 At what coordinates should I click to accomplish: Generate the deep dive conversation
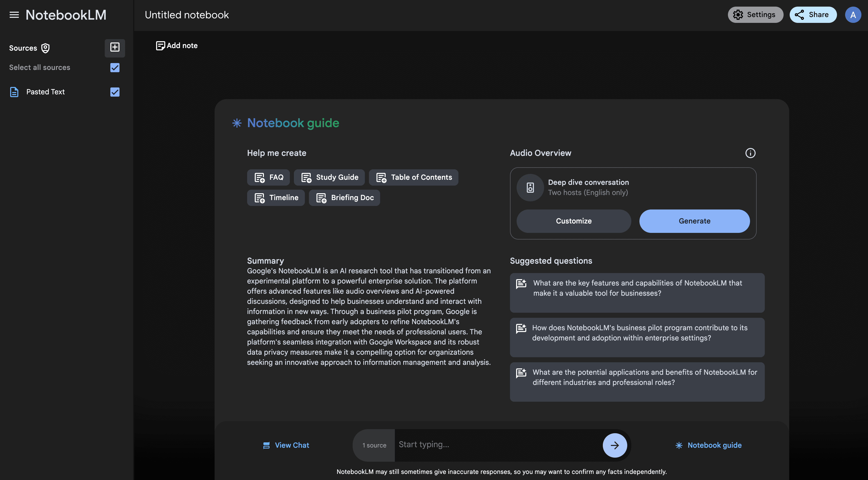point(694,221)
